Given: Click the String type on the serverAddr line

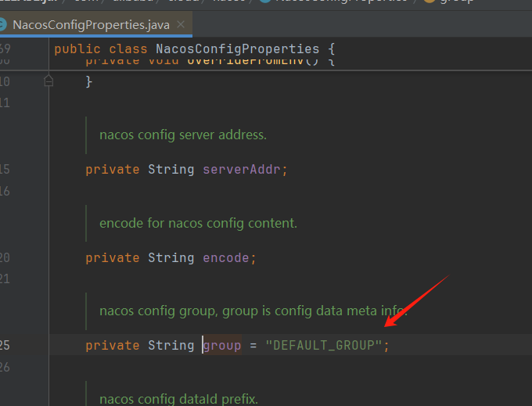Looking at the screenshot, I should click(171, 169).
